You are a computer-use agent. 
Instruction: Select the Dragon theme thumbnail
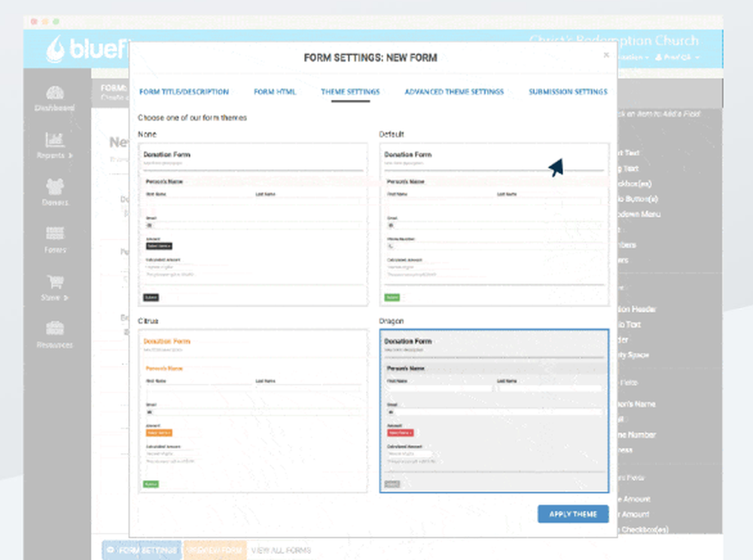tap(495, 410)
